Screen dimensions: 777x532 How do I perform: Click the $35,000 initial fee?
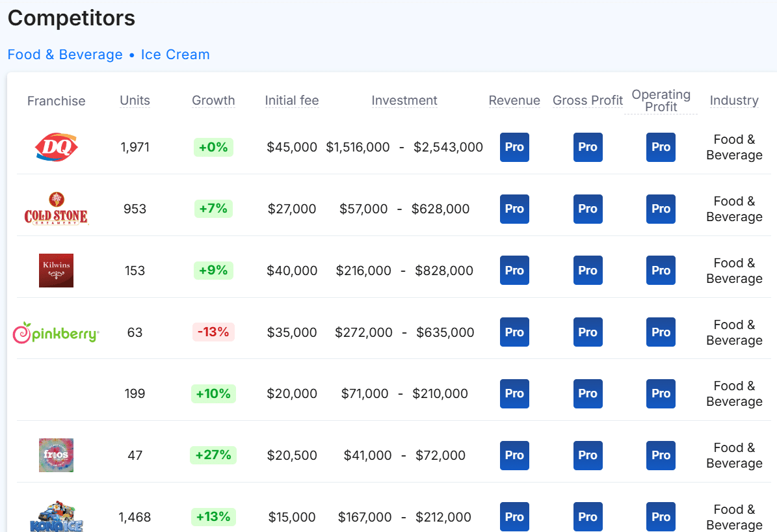tap(292, 332)
